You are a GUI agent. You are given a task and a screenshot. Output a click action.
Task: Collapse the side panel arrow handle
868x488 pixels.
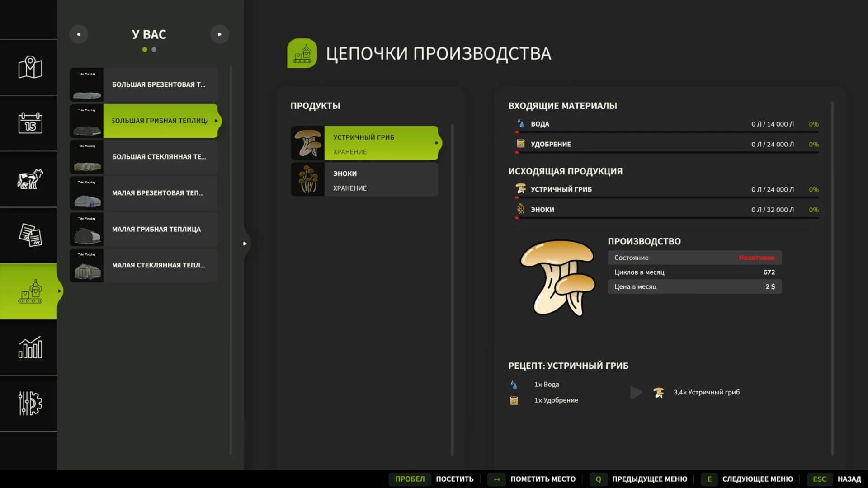click(245, 244)
